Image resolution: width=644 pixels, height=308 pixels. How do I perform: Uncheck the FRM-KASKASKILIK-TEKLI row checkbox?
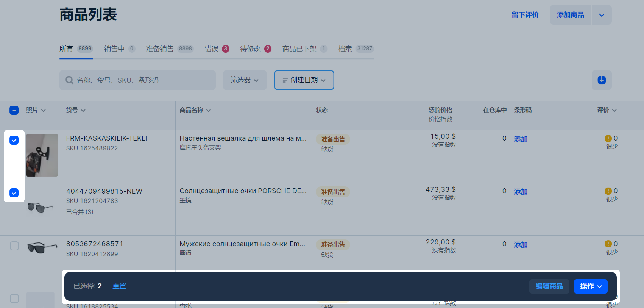pos(14,140)
